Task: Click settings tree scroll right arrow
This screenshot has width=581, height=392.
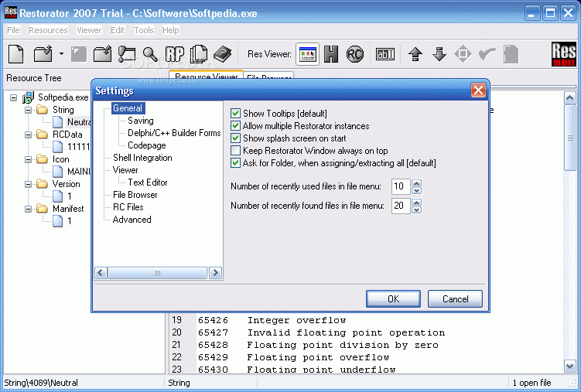Action: click(215, 273)
